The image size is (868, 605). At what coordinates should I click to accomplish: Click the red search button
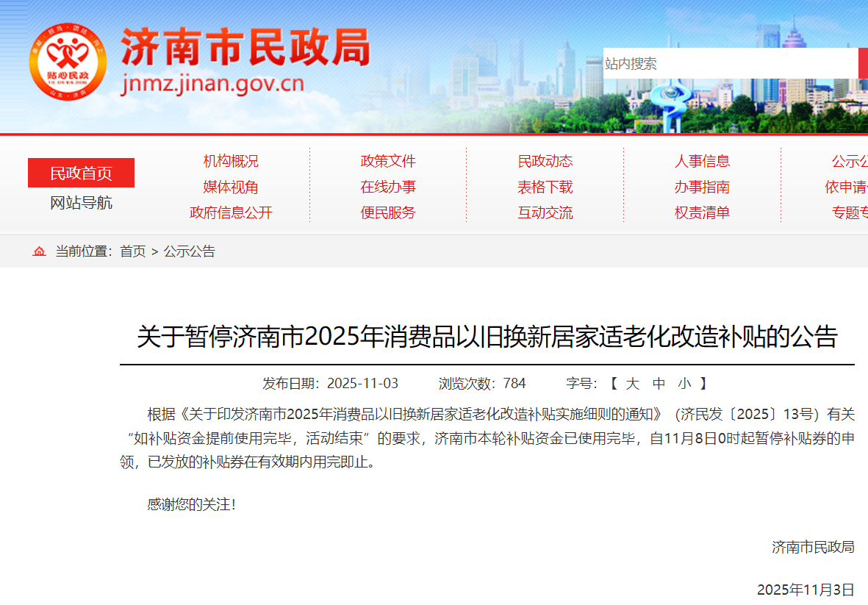click(863, 64)
